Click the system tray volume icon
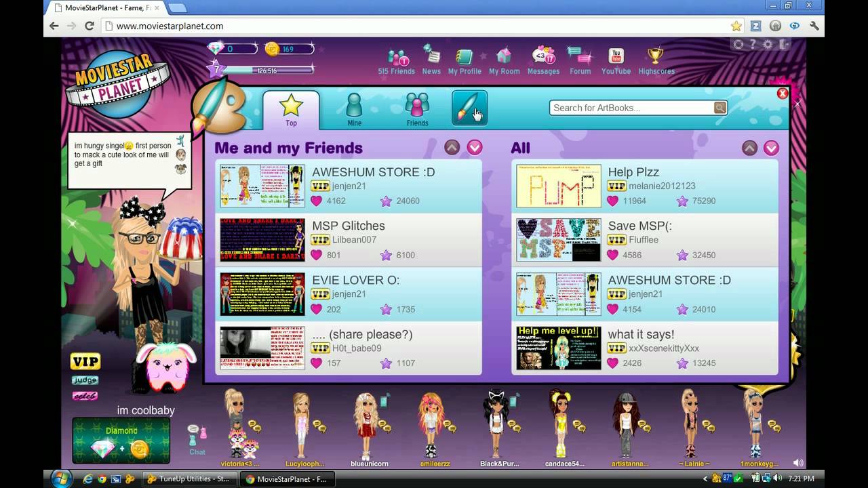The width and height of the screenshot is (868, 488). 779,479
